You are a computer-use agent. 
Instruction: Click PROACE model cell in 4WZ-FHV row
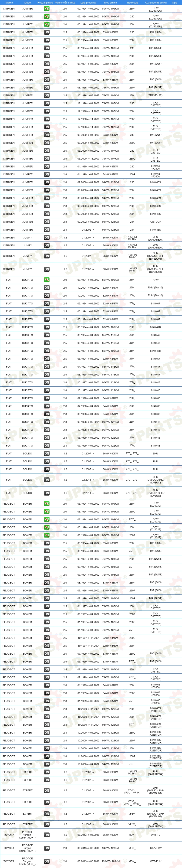[x=27, y=861]
